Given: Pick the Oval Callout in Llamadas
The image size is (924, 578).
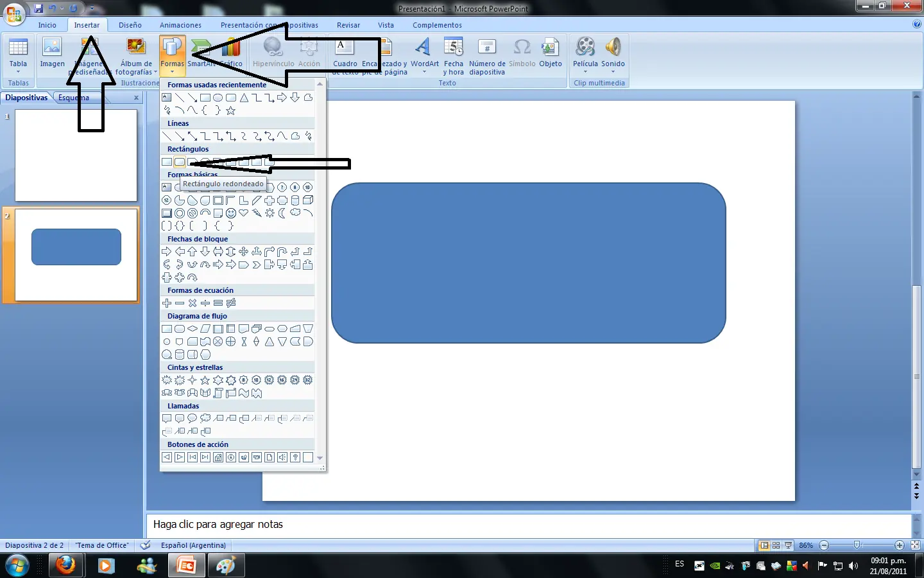Looking at the screenshot, I should coord(193,419).
